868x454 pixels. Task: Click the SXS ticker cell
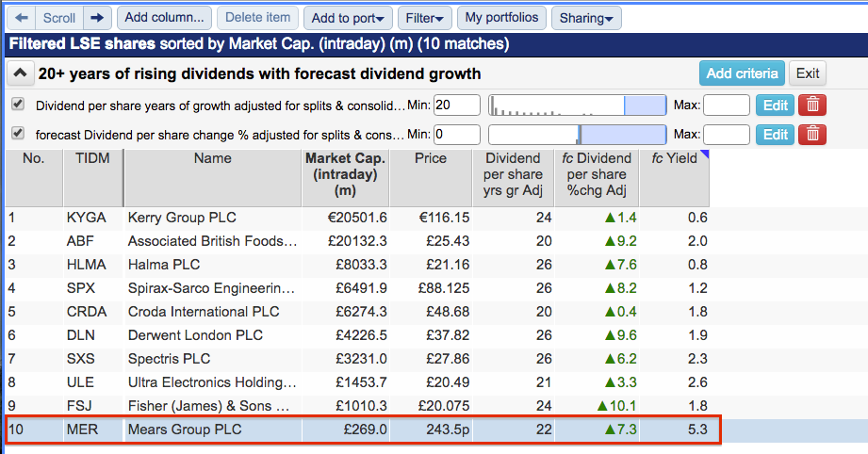pyautogui.click(x=93, y=358)
